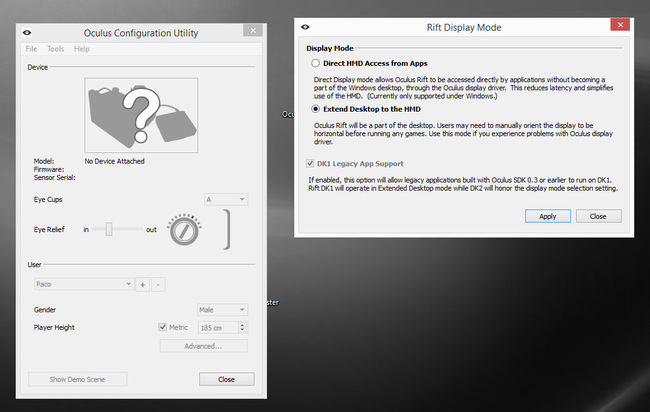The image size is (650, 412).
Task: Click the 'Sensor Serial:' label
Action: [x=54, y=177]
